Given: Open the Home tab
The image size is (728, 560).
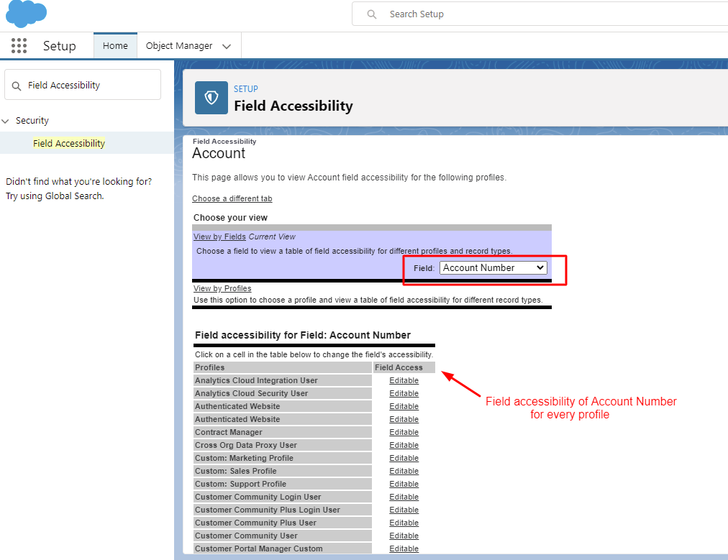Looking at the screenshot, I should click(x=115, y=45).
